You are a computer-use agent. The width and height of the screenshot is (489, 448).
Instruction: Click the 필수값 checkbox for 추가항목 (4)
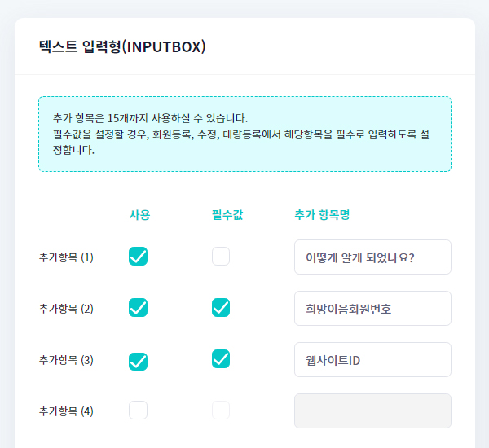[x=220, y=411]
